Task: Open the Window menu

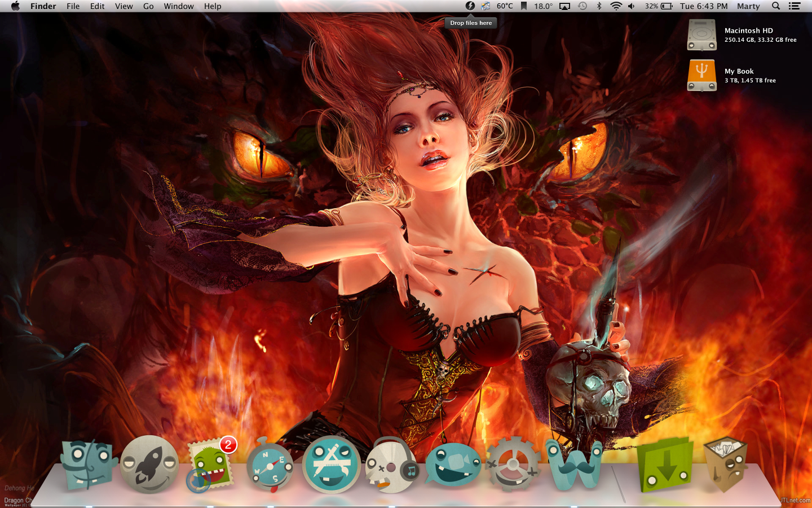Action: click(179, 6)
